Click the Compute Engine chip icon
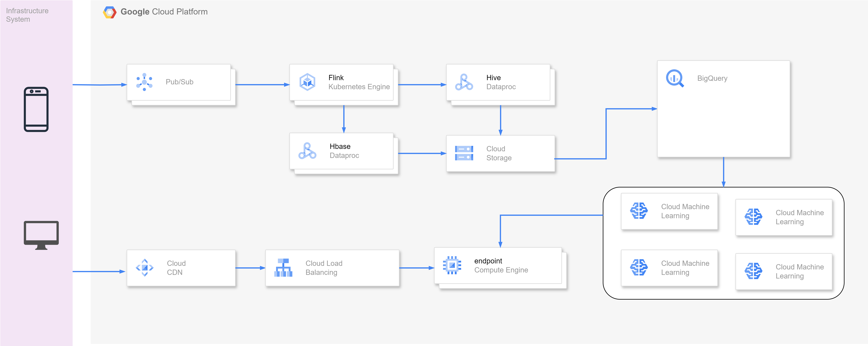The height and width of the screenshot is (346, 868). (452, 265)
